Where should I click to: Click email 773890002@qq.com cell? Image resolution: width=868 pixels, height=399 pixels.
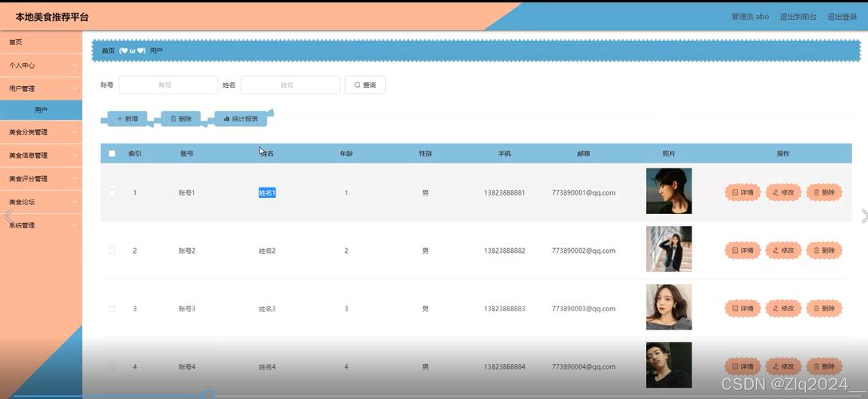click(584, 251)
